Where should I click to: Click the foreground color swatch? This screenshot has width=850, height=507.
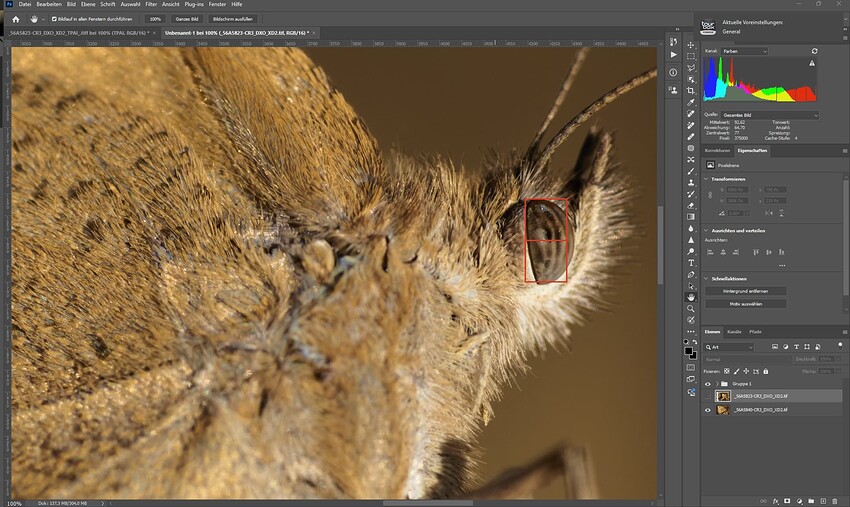point(688,351)
